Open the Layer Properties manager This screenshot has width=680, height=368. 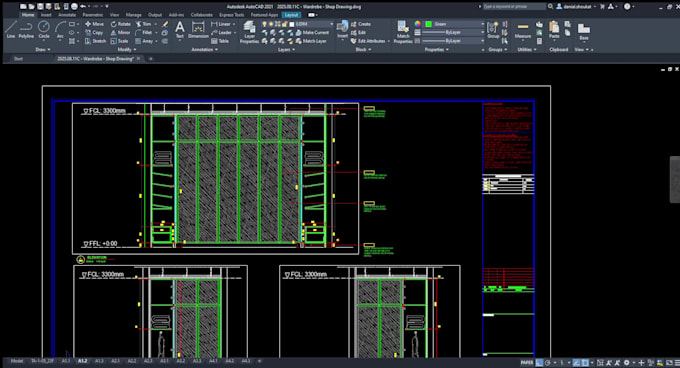coord(249,32)
